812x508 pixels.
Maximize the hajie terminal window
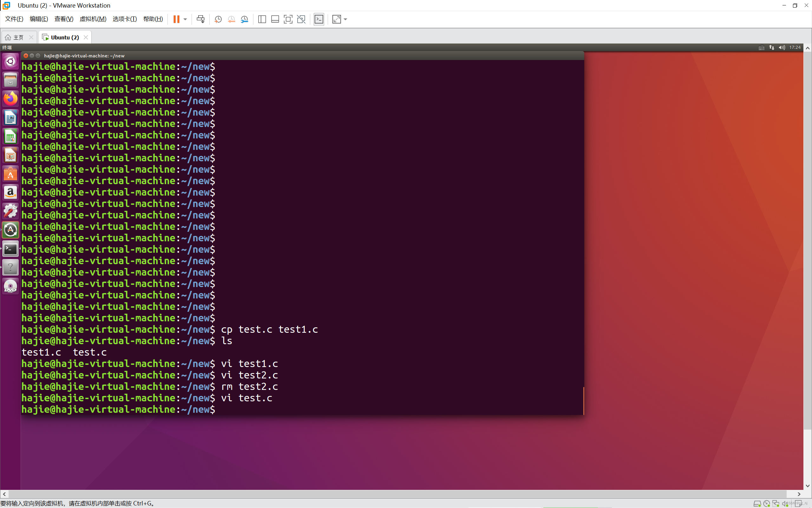38,56
